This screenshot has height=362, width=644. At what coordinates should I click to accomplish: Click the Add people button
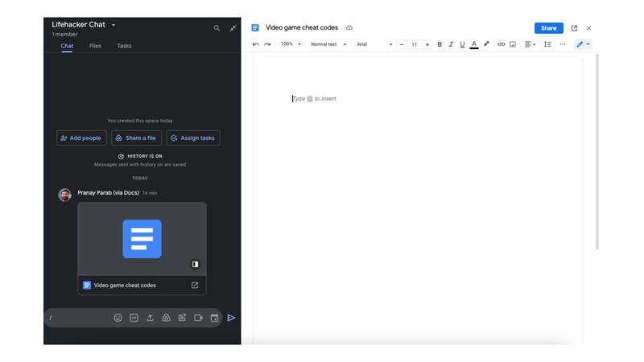81,138
